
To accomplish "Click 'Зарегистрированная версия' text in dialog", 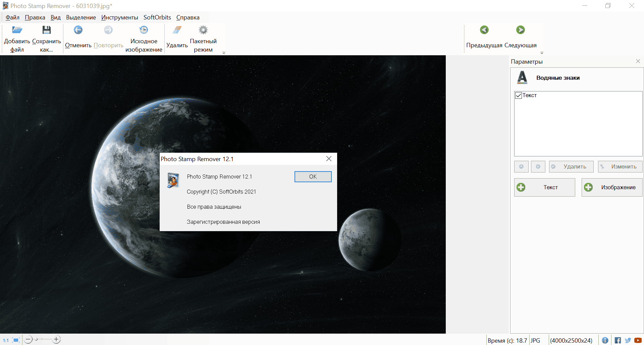I will click(x=223, y=222).
